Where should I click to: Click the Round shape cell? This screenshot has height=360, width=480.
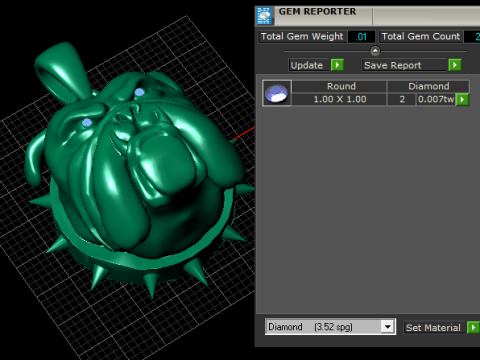(340, 86)
